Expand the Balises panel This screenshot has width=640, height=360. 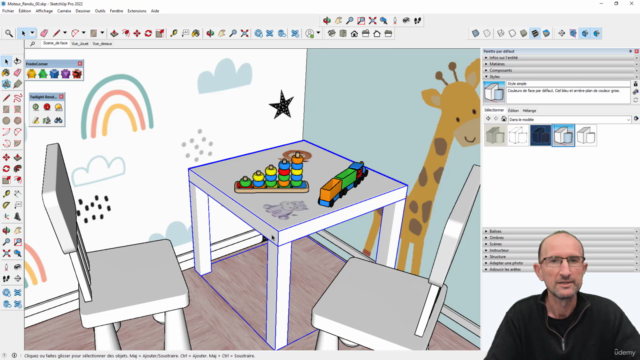coord(560,231)
